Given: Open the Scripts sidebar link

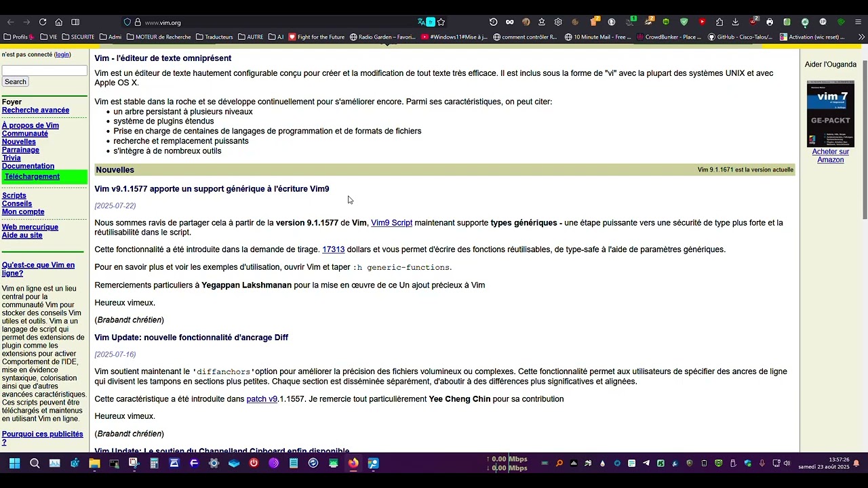Looking at the screenshot, I should point(14,195).
